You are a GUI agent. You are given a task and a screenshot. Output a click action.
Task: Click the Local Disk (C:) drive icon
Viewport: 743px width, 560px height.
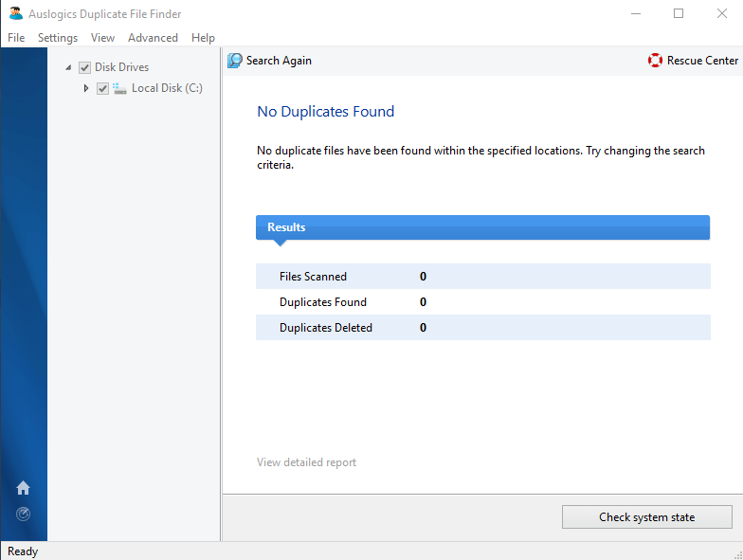click(120, 88)
